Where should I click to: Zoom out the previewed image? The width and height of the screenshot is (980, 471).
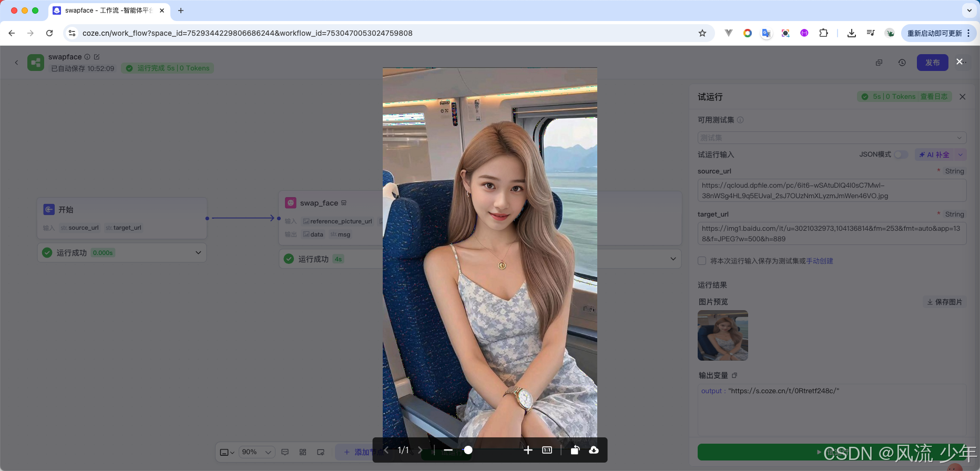coord(448,450)
